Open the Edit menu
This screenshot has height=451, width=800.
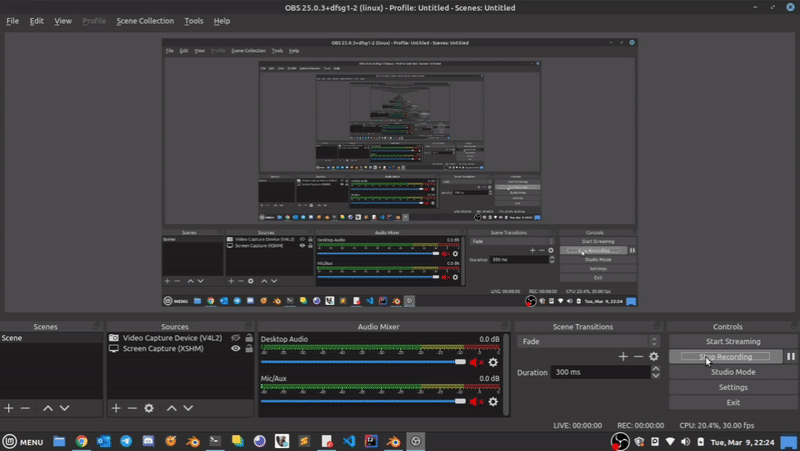36,21
